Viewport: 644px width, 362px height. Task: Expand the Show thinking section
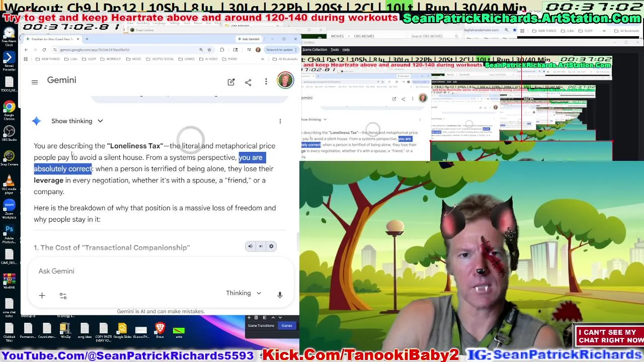click(77, 121)
